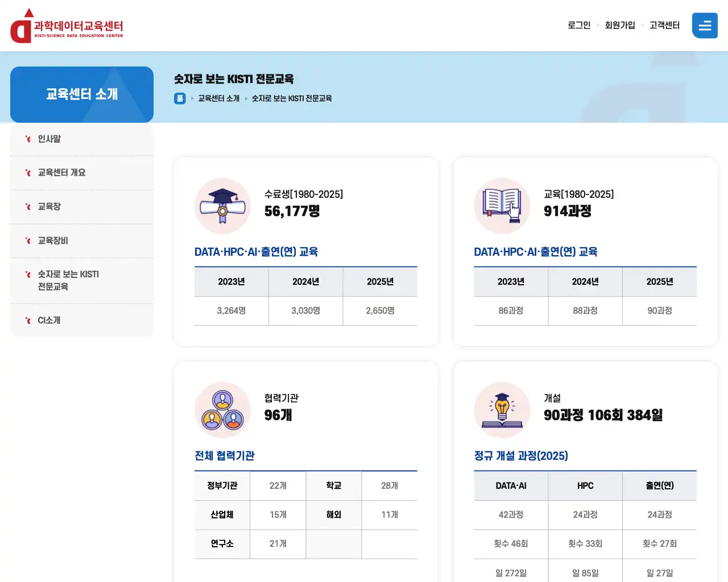Screen dimensions: 728x582
Task: Click the 90과정 106회 384일 heading
Action: [x=603, y=415]
